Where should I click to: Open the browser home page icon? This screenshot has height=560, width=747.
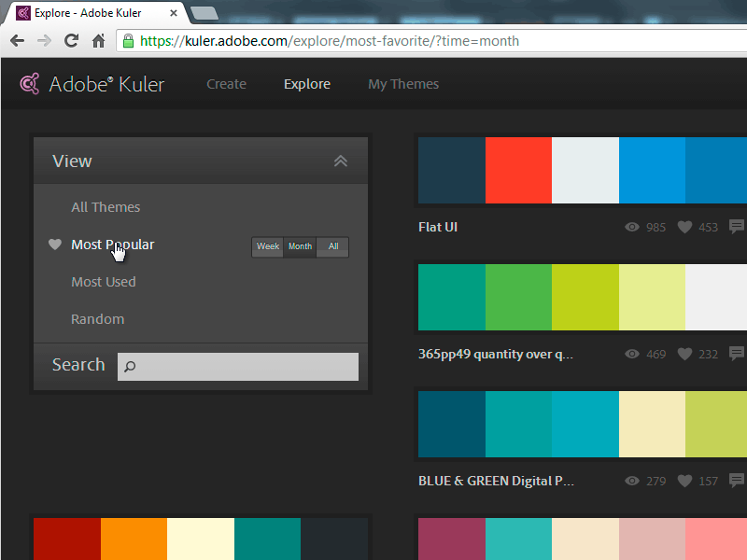coord(99,41)
